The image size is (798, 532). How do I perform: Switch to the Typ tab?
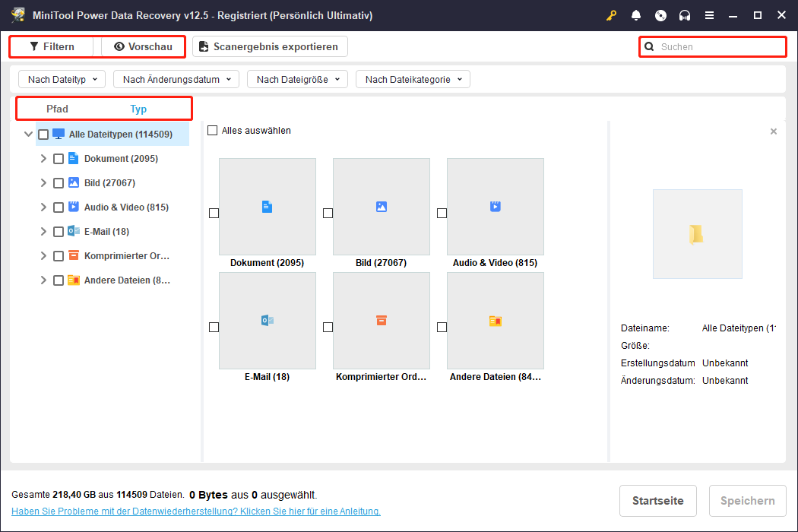pos(138,109)
